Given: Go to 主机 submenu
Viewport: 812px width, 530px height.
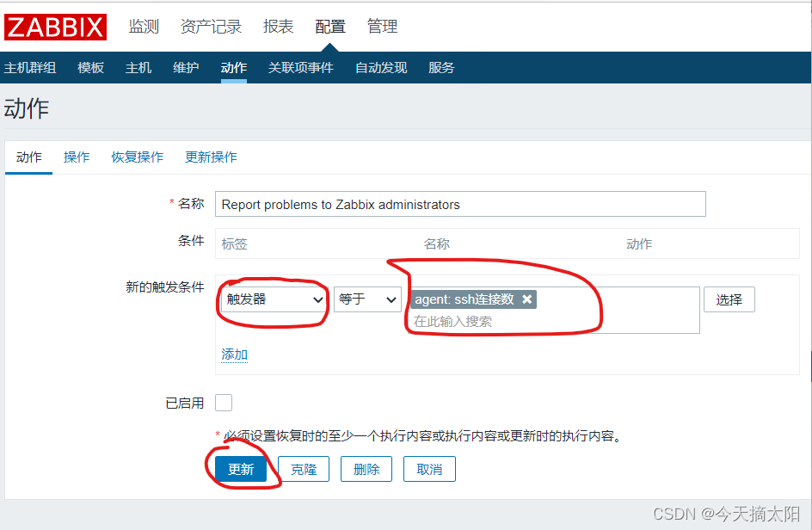Looking at the screenshot, I should pos(138,68).
